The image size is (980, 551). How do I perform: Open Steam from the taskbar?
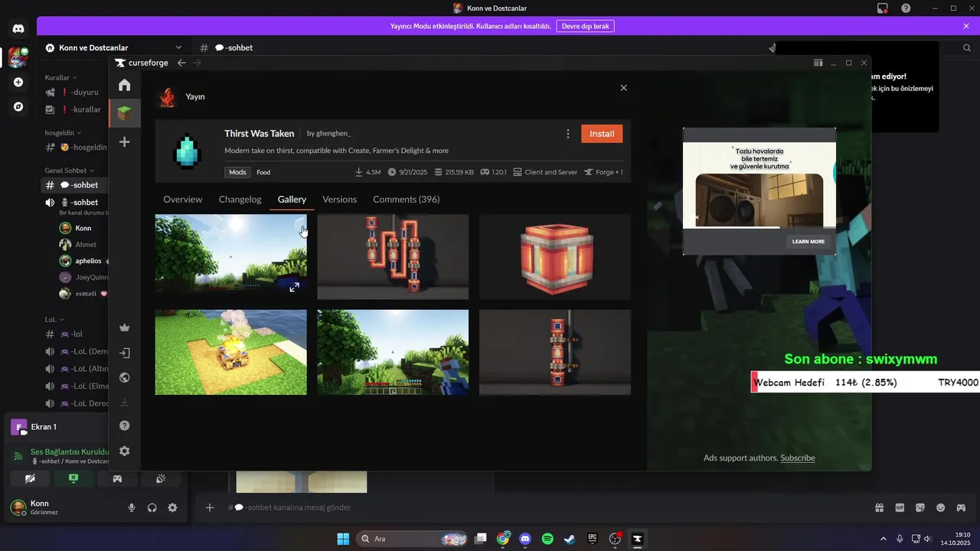pos(570,539)
